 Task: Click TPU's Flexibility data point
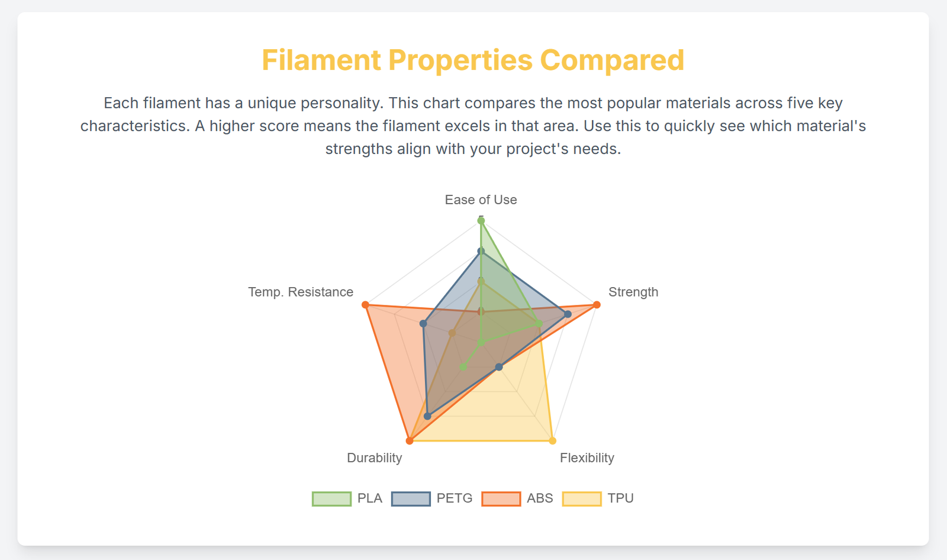click(x=553, y=440)
